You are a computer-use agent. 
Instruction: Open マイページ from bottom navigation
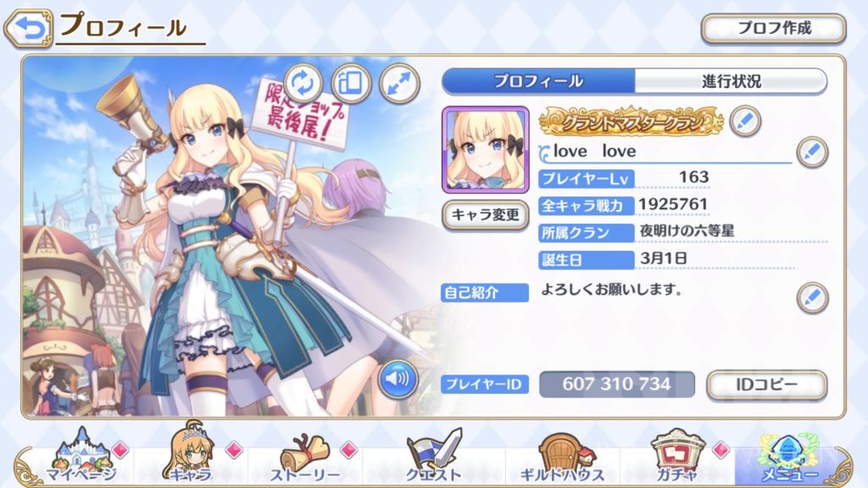click(x=81, y=457)
